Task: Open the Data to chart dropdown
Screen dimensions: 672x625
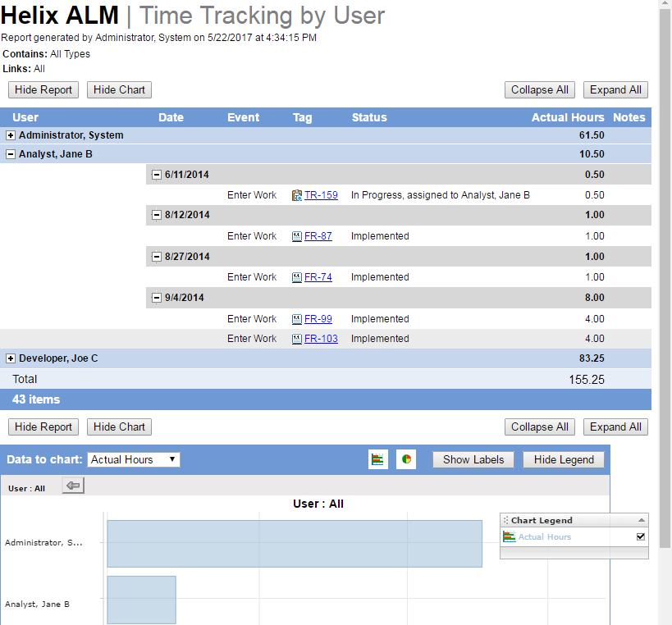Action: pos(134,459)
